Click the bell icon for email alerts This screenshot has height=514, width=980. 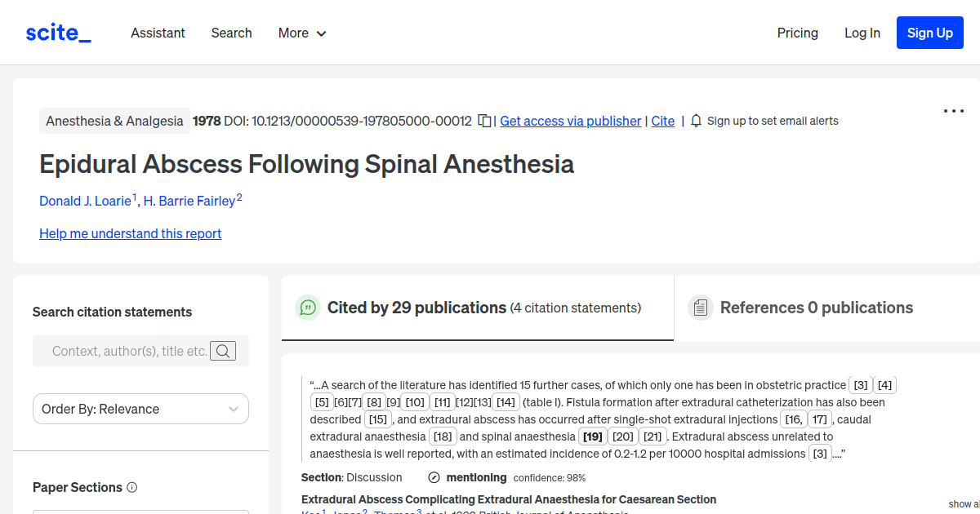(x=695, y=120)
